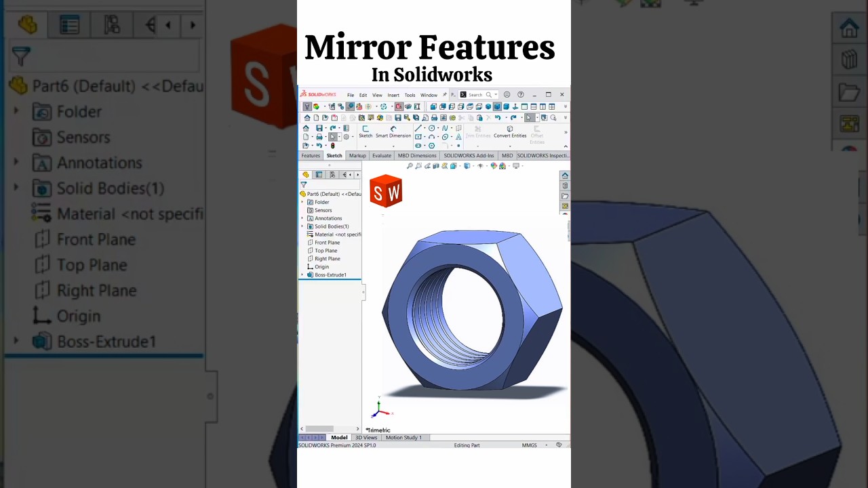Viewport: 868px width, 488px height.
Task: Pick the Spline sketch tool
Action: [x=445, y=128]
